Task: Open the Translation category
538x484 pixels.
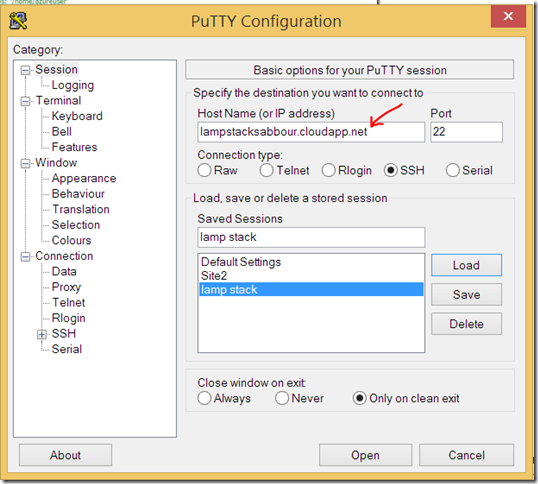Action: coord(81,209)
